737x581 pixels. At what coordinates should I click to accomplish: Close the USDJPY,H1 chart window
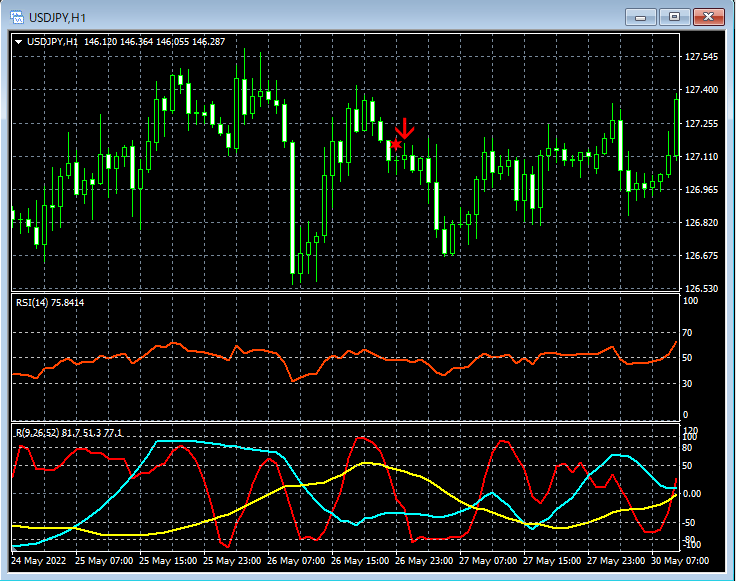pos(709,17)
